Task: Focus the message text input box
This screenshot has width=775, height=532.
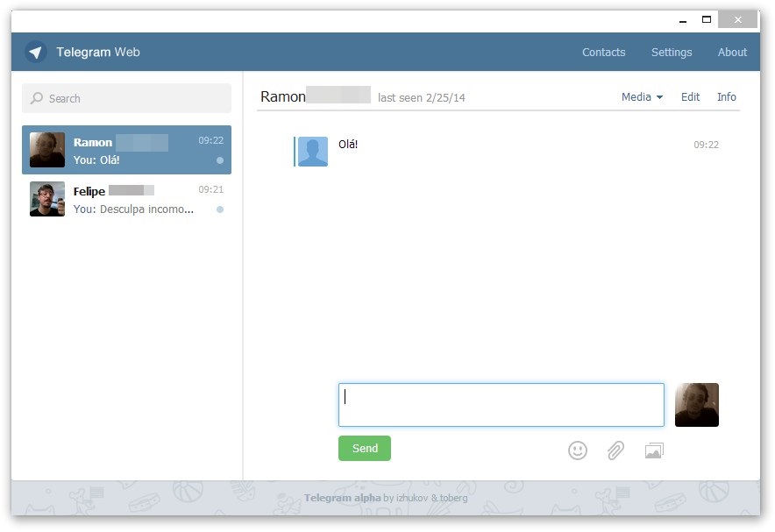Action: 501,405
